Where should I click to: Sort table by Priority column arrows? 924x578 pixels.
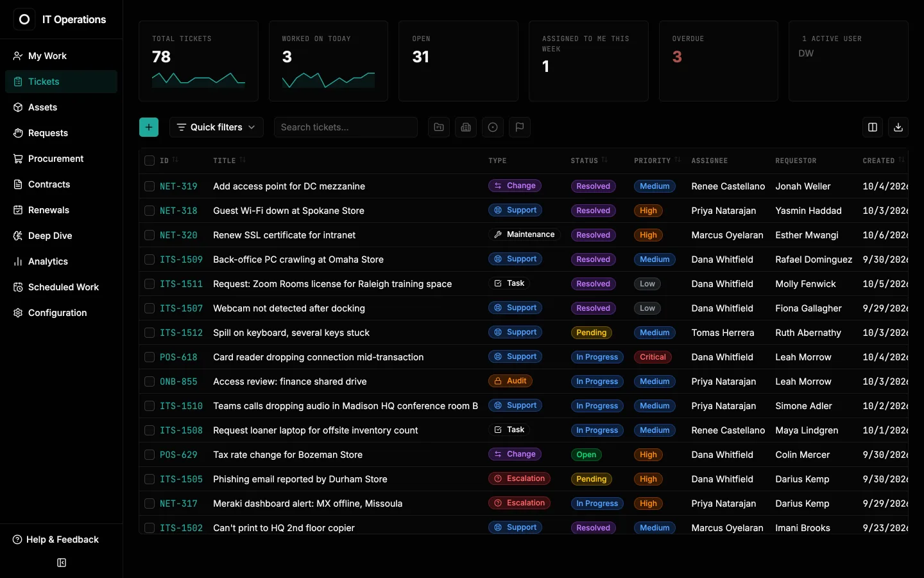pos(677,161)
